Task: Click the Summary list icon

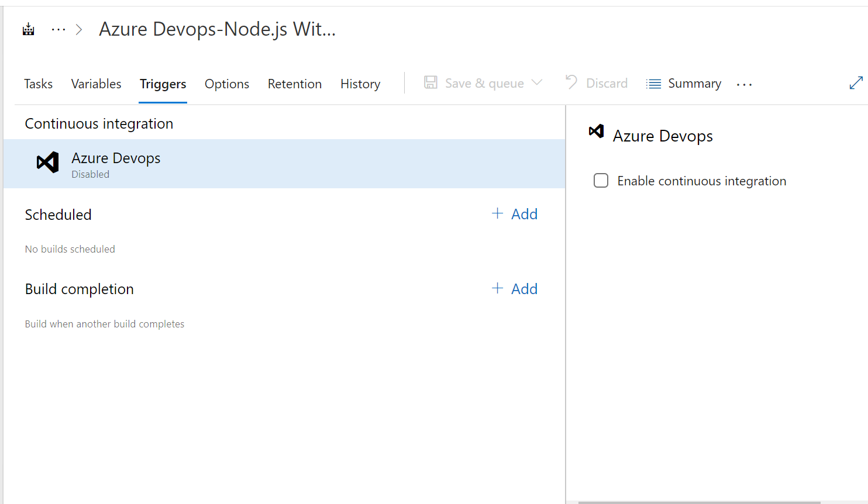Action: tap(653, 83)
